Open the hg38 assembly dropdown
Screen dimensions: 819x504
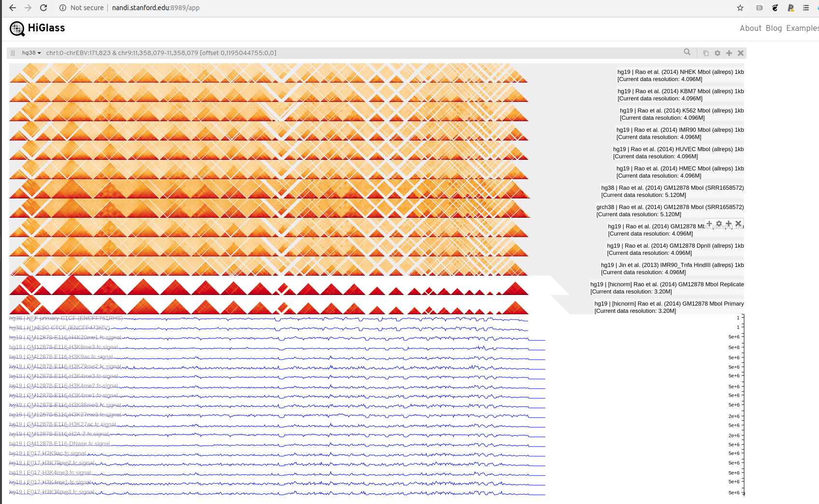tap(30, 53)
